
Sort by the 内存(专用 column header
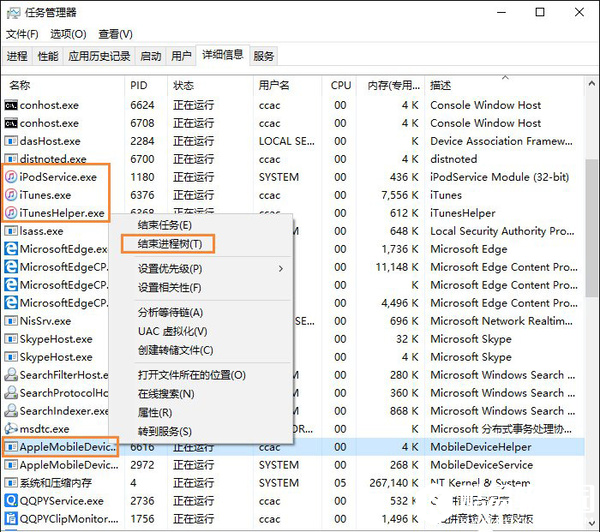[x=390, y=85]
